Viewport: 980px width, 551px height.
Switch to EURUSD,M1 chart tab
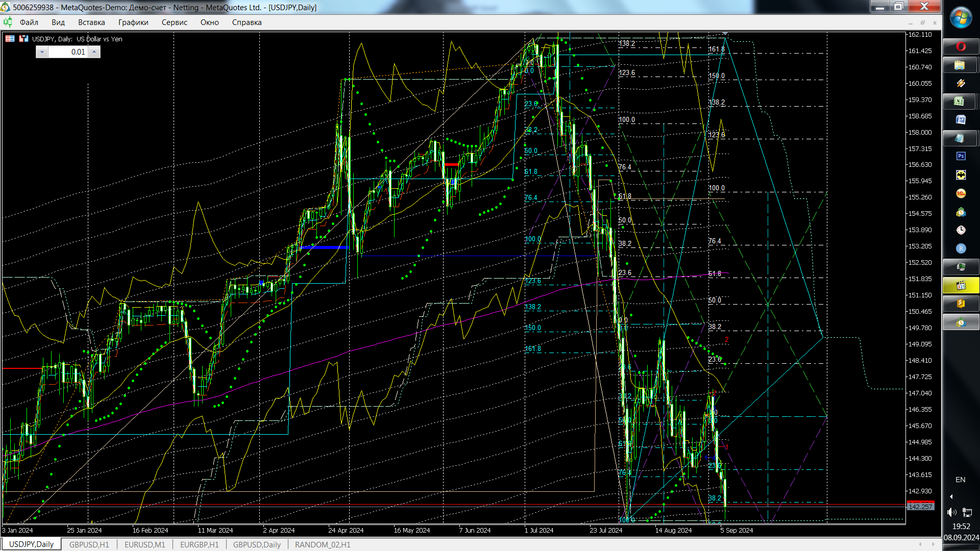(144, 544)
